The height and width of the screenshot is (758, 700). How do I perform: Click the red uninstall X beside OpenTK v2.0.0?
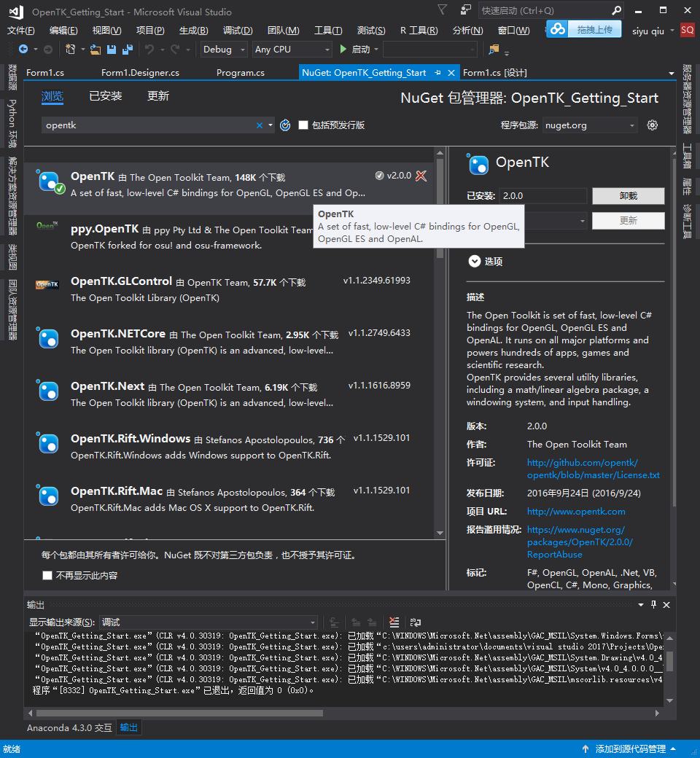click(421, 176)
